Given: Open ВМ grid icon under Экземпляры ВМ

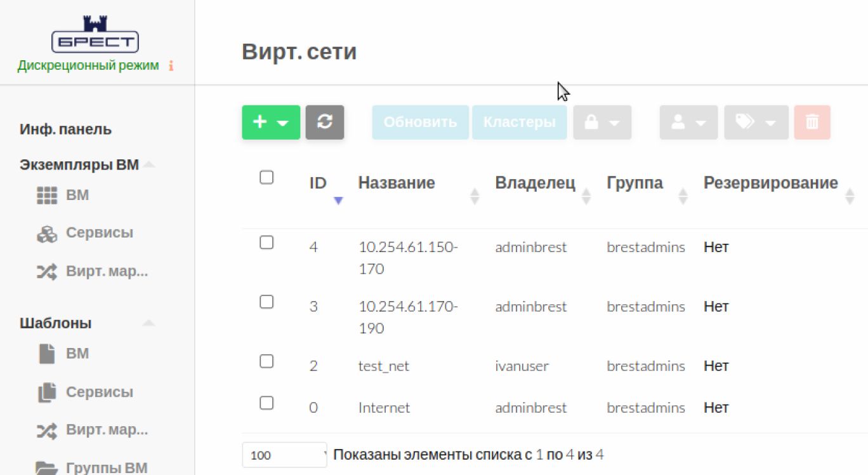Looking at the screenshot, I should tap(47, 196).
